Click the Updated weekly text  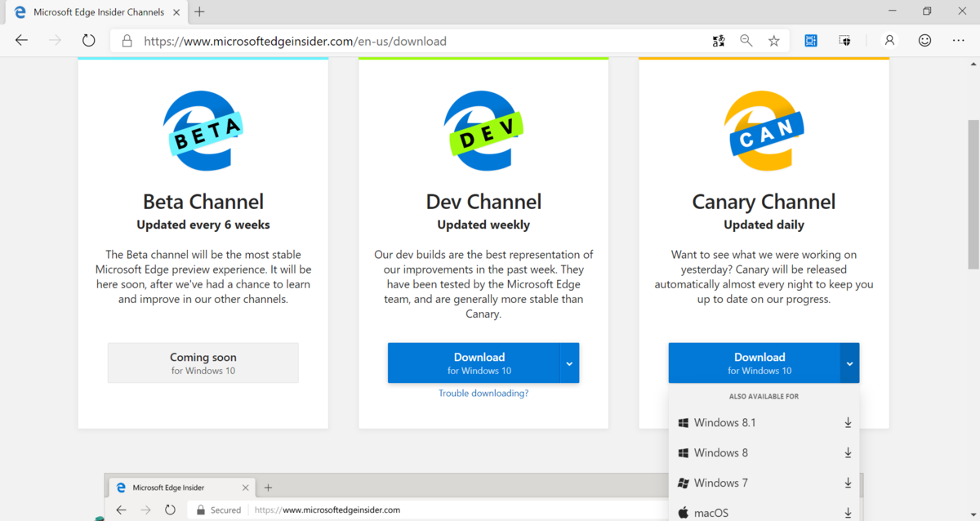click(483, 225)
